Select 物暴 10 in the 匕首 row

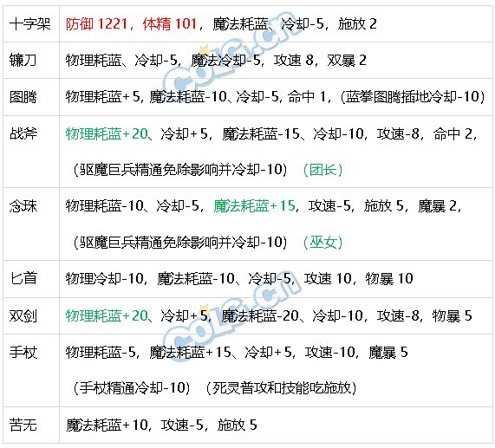click(x=389, y=278)
